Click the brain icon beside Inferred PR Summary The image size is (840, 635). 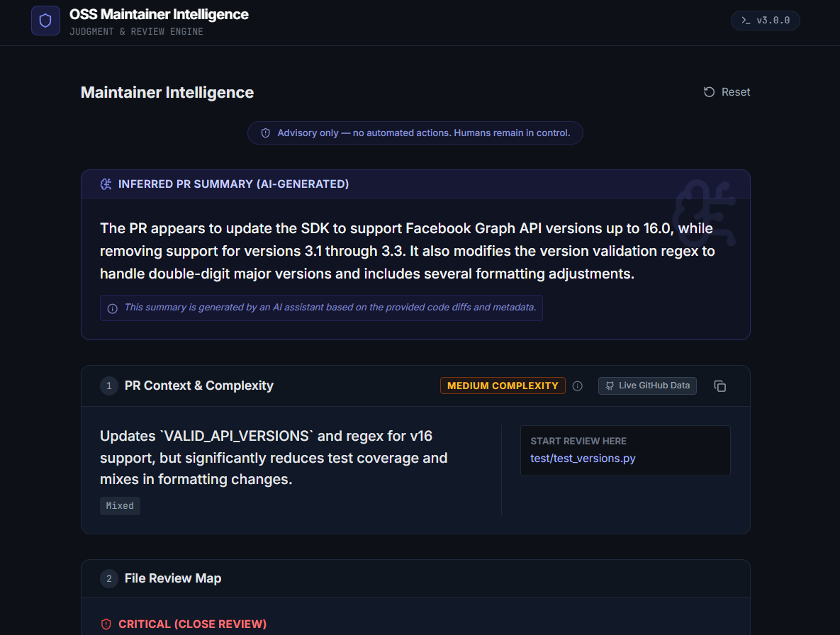106,184
